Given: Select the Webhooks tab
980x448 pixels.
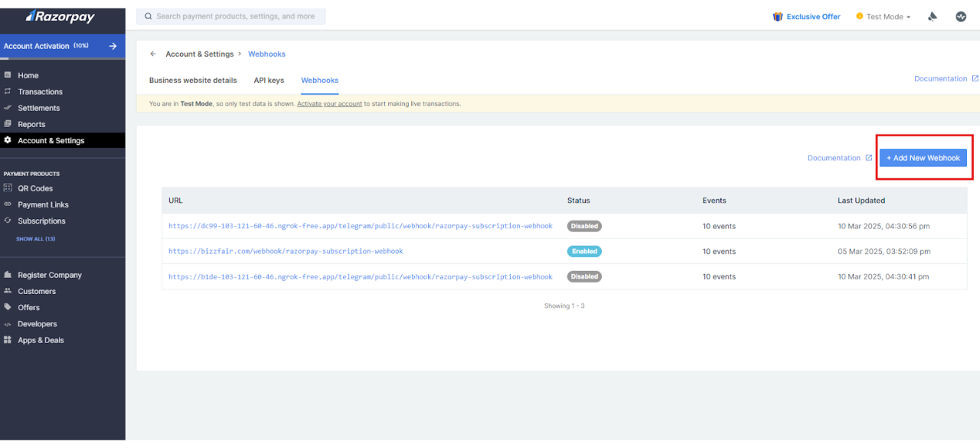Looking at the screenshot, I should pyautogui.click(x=319, y=80).
